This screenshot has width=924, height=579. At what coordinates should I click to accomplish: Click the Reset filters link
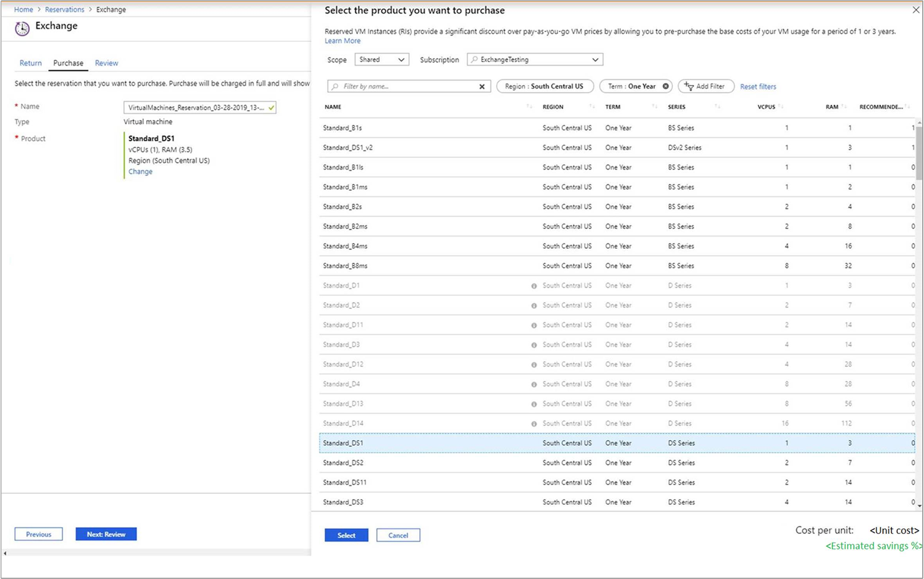click(x=758, y=87)
